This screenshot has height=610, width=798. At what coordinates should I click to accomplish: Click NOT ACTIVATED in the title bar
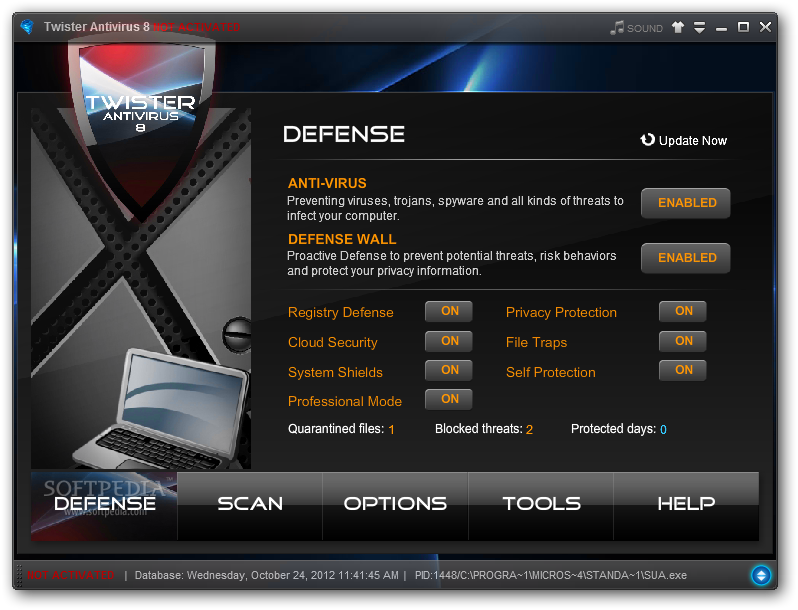196,27
